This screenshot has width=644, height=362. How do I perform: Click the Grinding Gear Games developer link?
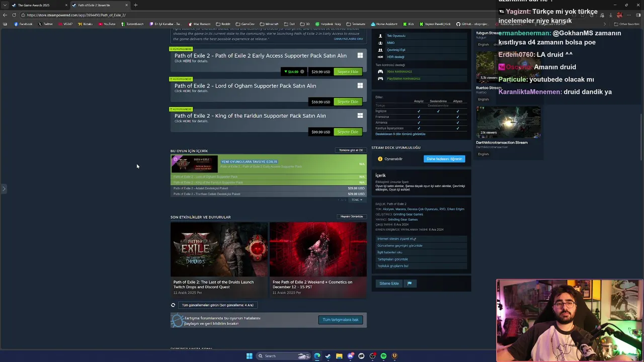pyautogui.click(x=408, y=215)
